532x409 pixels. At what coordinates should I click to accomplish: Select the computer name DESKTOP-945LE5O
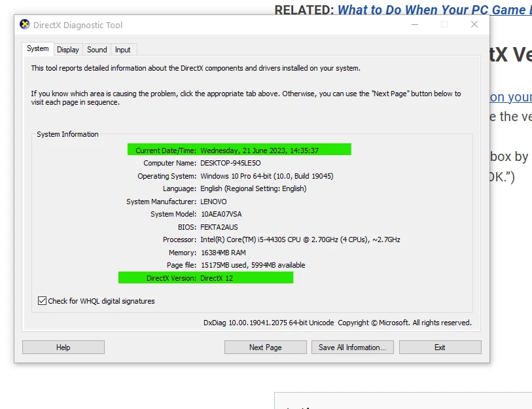(230, 163)
